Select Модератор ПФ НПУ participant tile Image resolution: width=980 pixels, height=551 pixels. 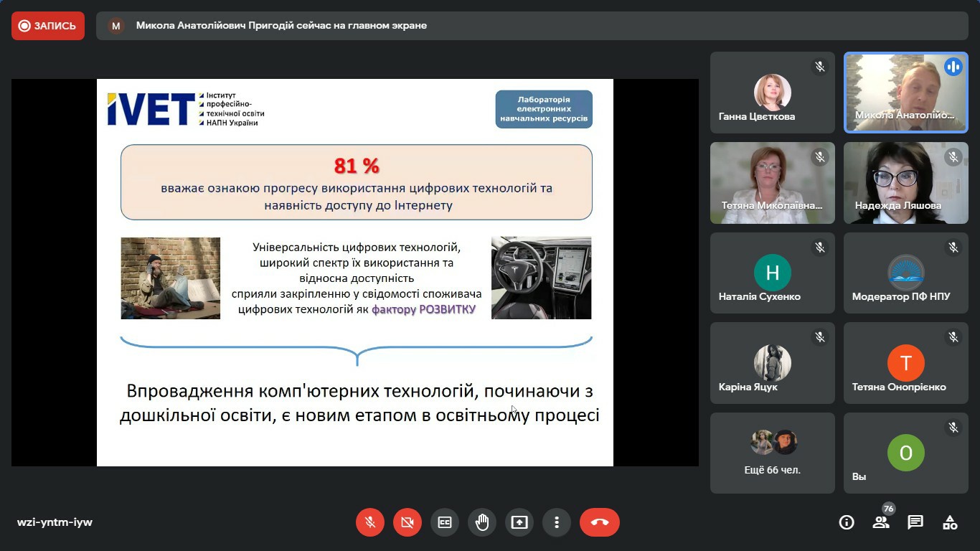[x=906, y=273]
